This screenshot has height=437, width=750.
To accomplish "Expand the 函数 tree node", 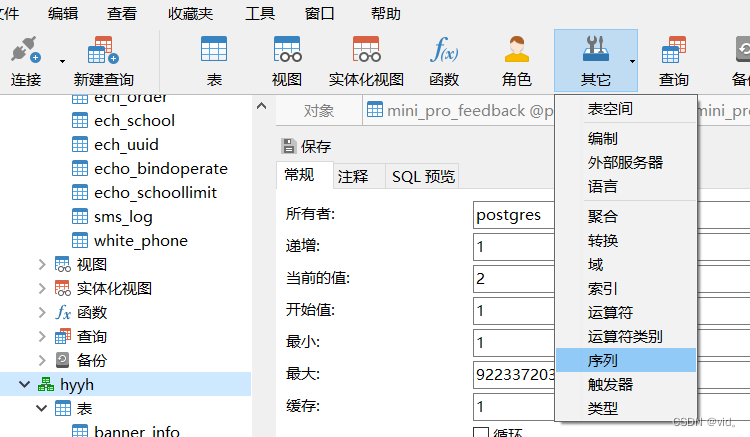I will [x=42, y=312].
